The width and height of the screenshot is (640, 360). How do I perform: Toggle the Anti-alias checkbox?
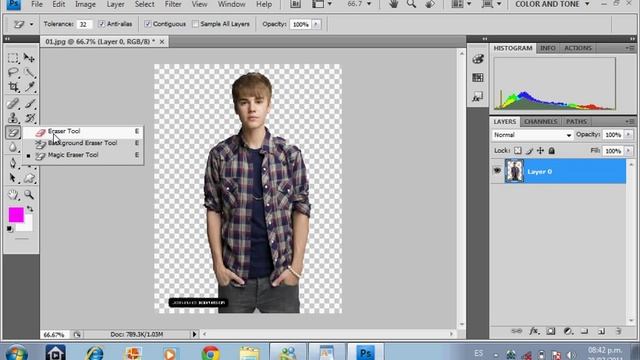point(102,24)
